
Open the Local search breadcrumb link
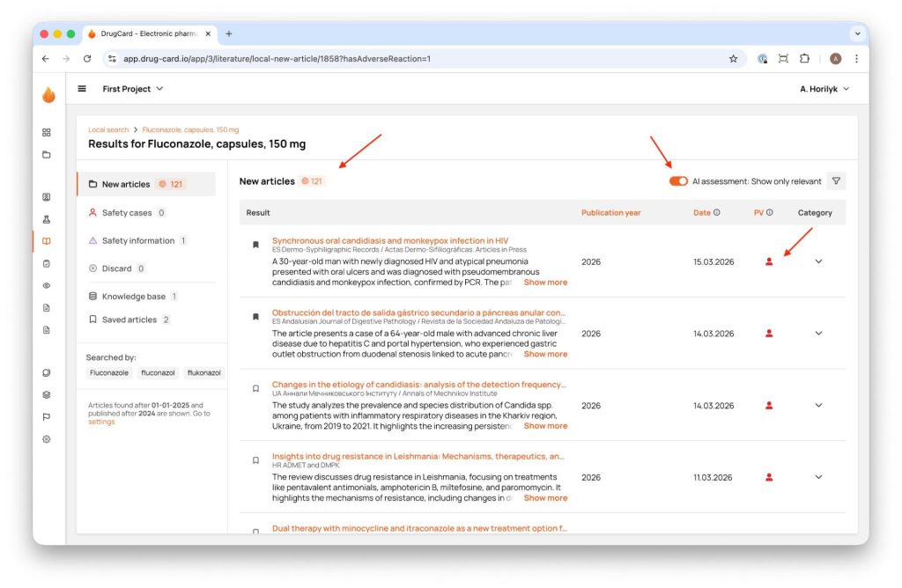(108, 130)
